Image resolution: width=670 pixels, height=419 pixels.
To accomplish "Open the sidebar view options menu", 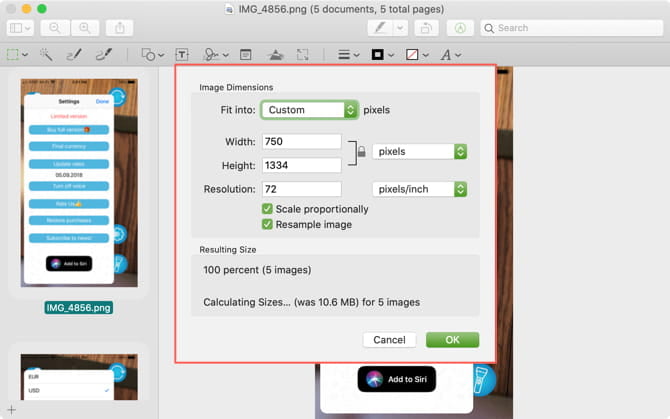I will point(20,28).
